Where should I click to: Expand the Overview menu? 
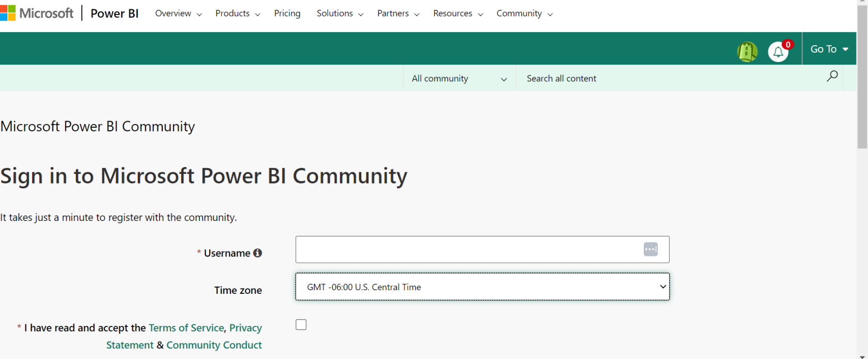click(x=178, y=13)
